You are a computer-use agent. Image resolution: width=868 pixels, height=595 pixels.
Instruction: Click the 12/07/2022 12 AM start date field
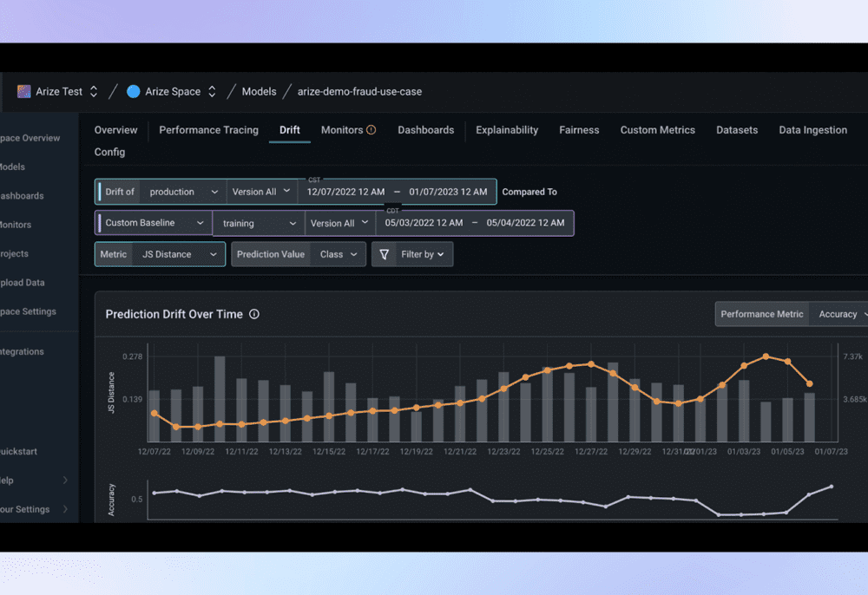[x=345, y=192]
